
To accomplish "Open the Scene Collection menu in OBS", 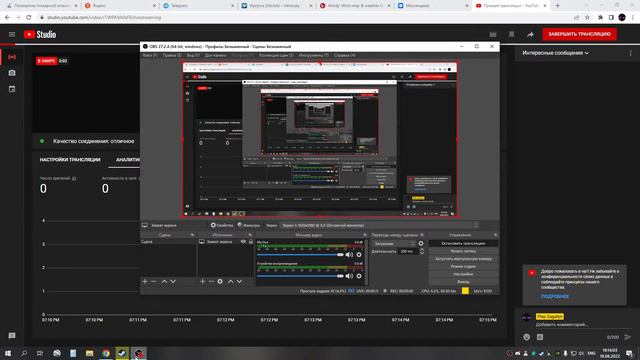I will point(276,55).
